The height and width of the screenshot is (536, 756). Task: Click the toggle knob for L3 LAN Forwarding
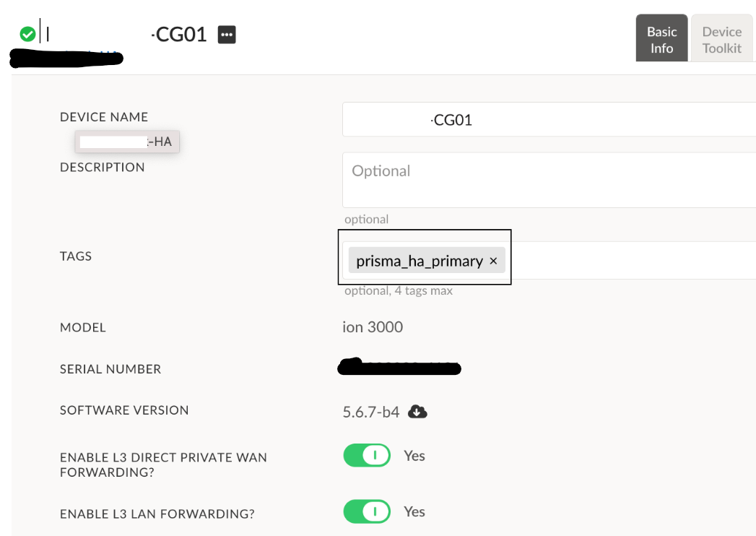click(374, 511)
